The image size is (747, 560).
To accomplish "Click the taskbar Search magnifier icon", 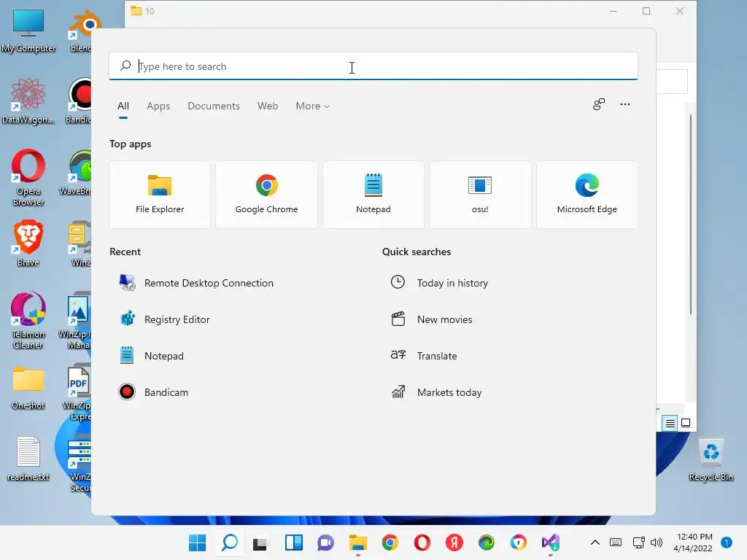I will pyautogui.click(x=230, y=542).
